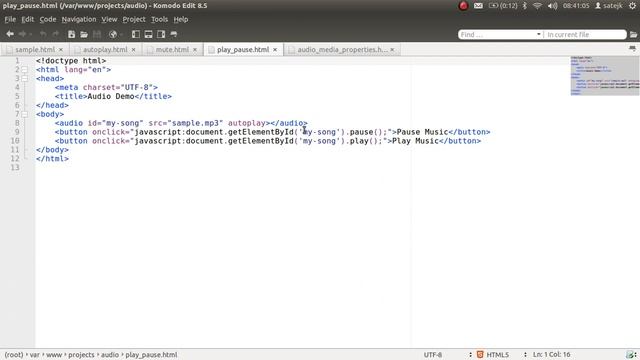Viewport: 640px width, 360px height.
Task: Click the var breadcrumb
Action: point(35,355)
